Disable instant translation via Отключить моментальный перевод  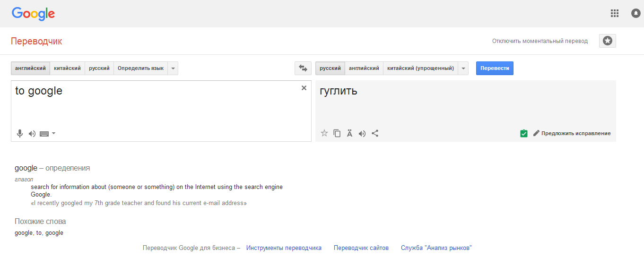(540, 41)
